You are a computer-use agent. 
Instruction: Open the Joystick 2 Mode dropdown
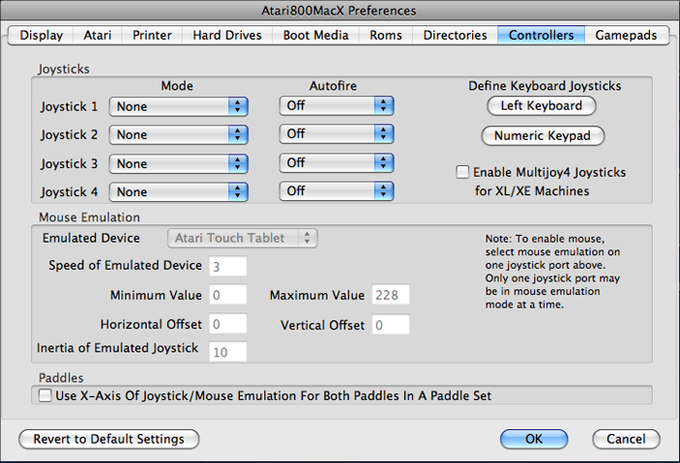coord(178,134)
